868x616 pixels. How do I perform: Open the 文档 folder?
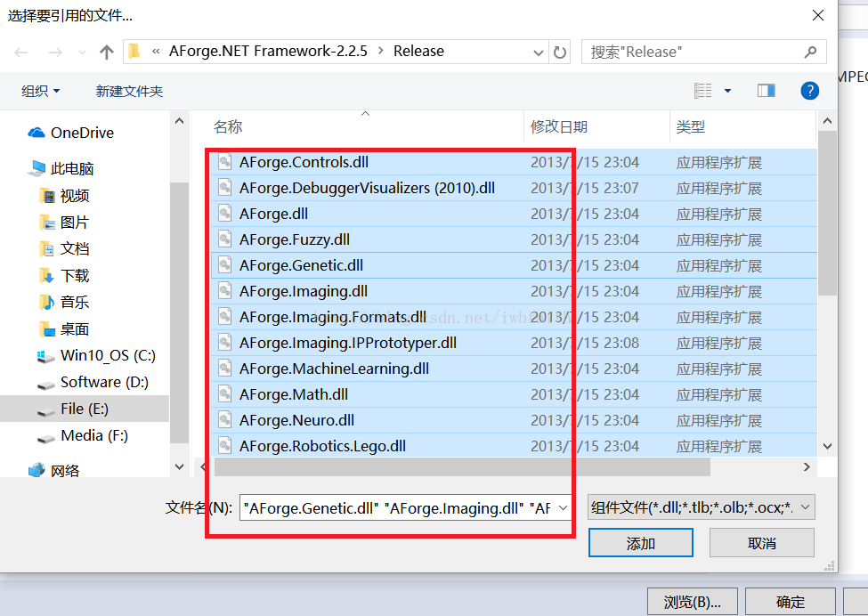65,248
